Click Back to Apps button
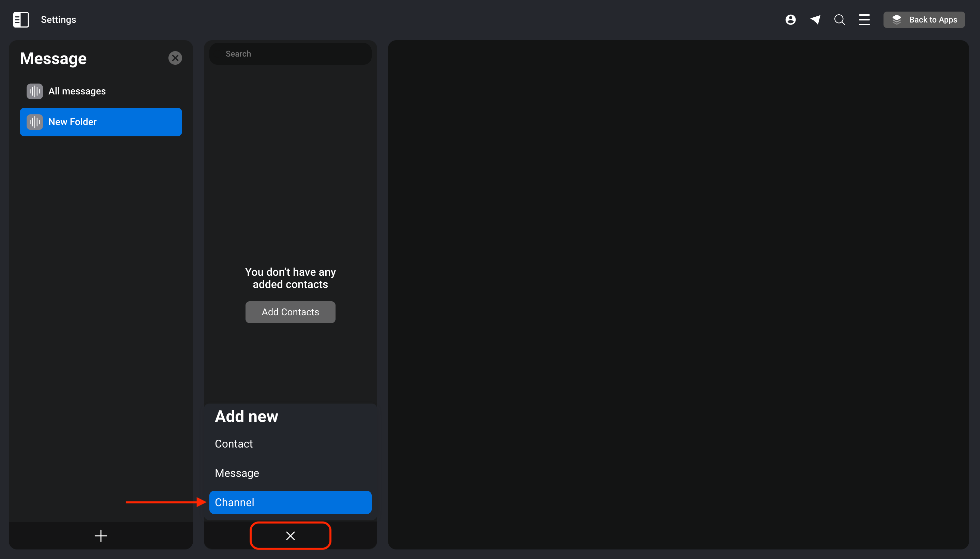Viewport: 980px width, 559px height. pos(924,19)
